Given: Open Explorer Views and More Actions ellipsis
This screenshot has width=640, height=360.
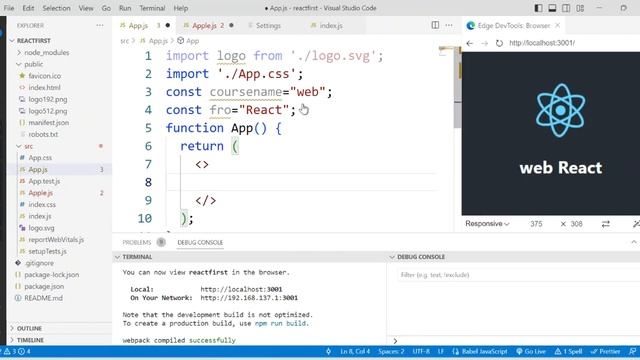Looking at the screenshot, I should pyautogui.click(x=100, y=25).
